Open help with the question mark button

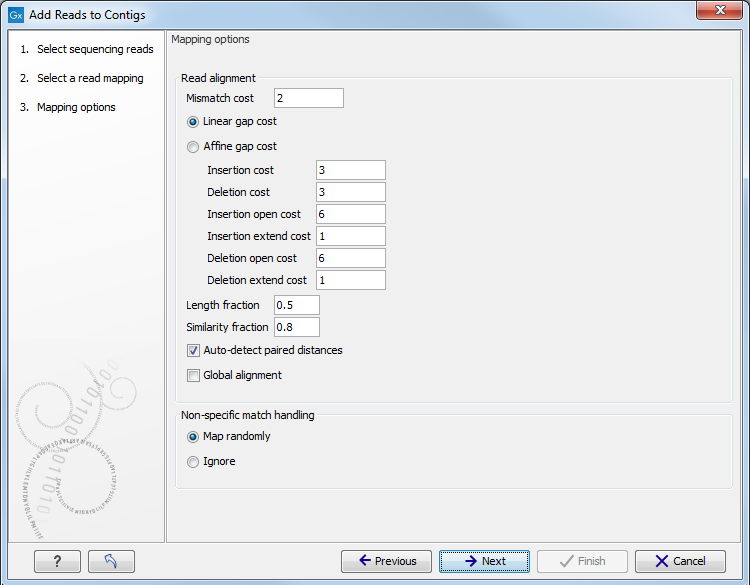pyautogui.click(x=57, y=561)
